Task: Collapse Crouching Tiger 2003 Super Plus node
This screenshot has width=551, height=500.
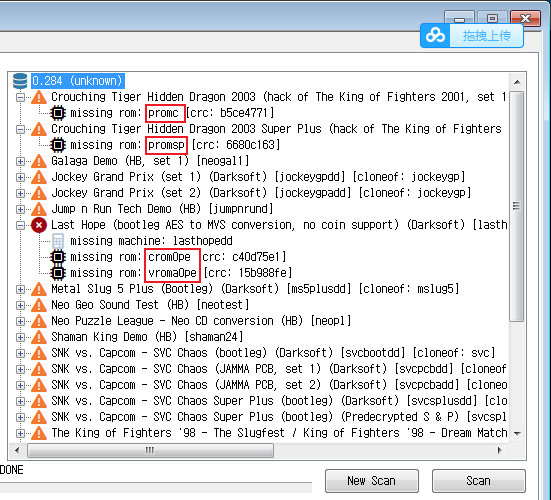Action: point(20,129)
